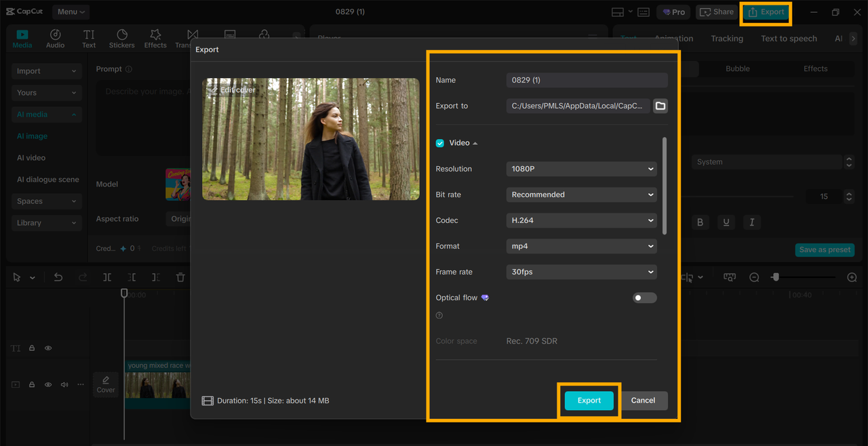Open the keyboard shortcuts icon in title bar

click(x=644, y=12)
